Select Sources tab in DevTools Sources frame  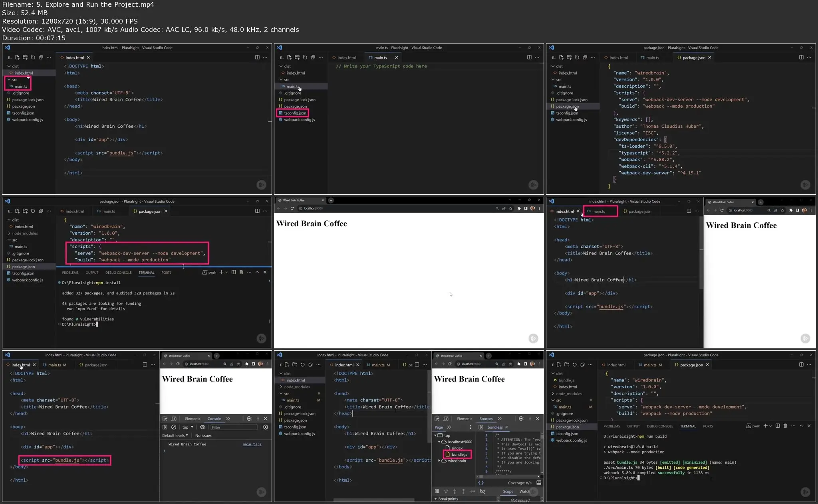[x=486, y=419]
